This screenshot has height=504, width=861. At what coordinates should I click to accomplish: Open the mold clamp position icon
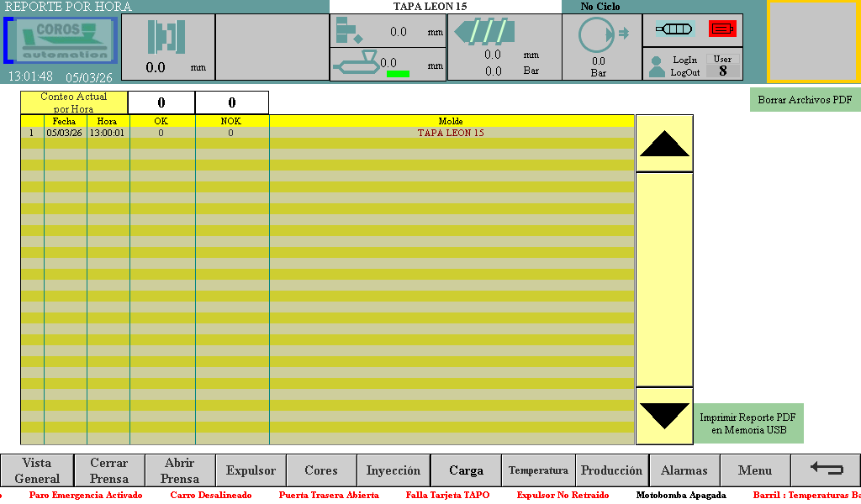[166, 37]
